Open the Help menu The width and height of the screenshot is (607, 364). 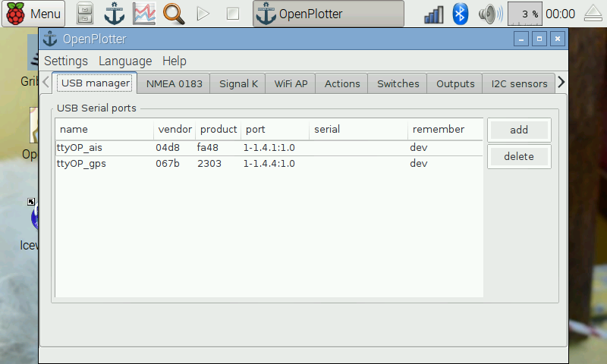pos(175,61)
